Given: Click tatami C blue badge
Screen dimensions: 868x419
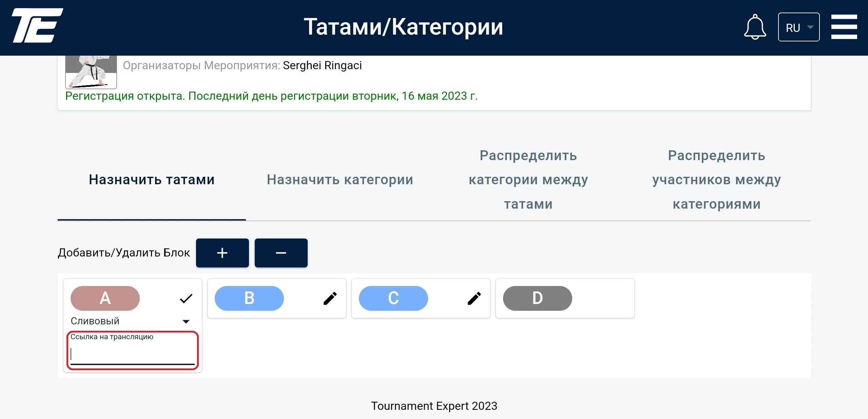Looking at the screenshot, I should pyautogui.click(x=393, y=298).
